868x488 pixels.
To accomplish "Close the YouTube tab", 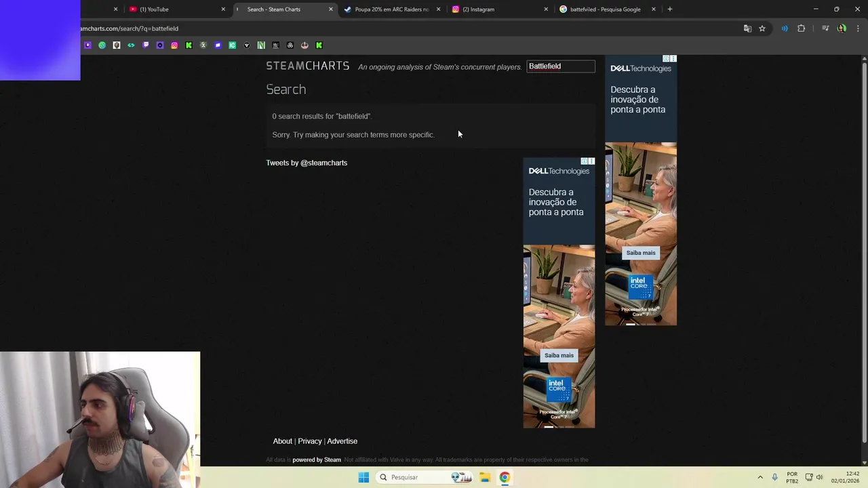I will [x=223, y=9].
